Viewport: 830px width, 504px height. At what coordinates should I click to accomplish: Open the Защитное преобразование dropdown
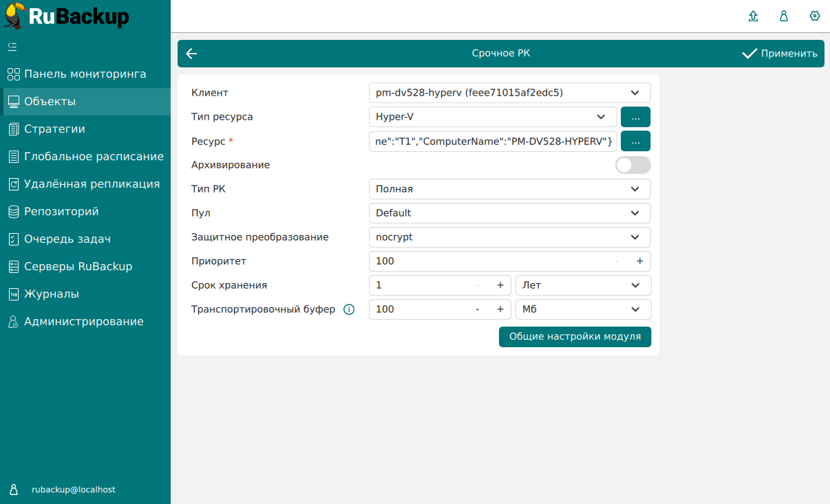click(509, 237)
